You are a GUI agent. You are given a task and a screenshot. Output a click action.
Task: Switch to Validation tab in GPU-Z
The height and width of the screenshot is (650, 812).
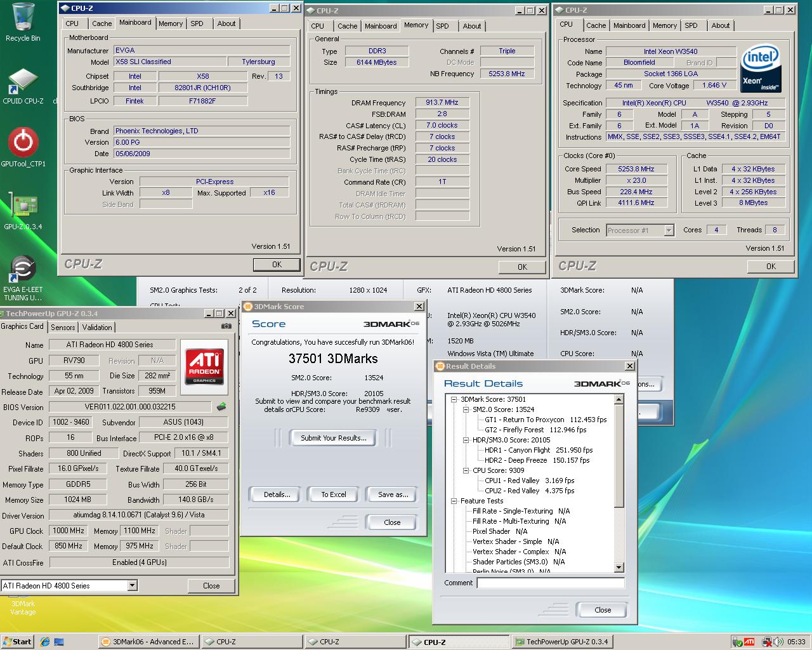pos(97,328)
